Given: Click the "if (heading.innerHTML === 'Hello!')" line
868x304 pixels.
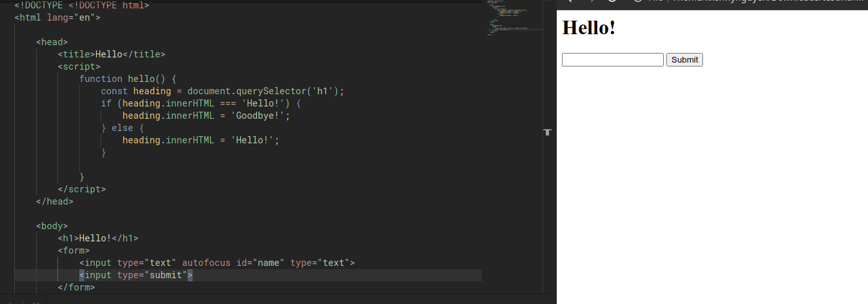Looking at the screenshot, I should pyautogui.click(x=201, y=103).
